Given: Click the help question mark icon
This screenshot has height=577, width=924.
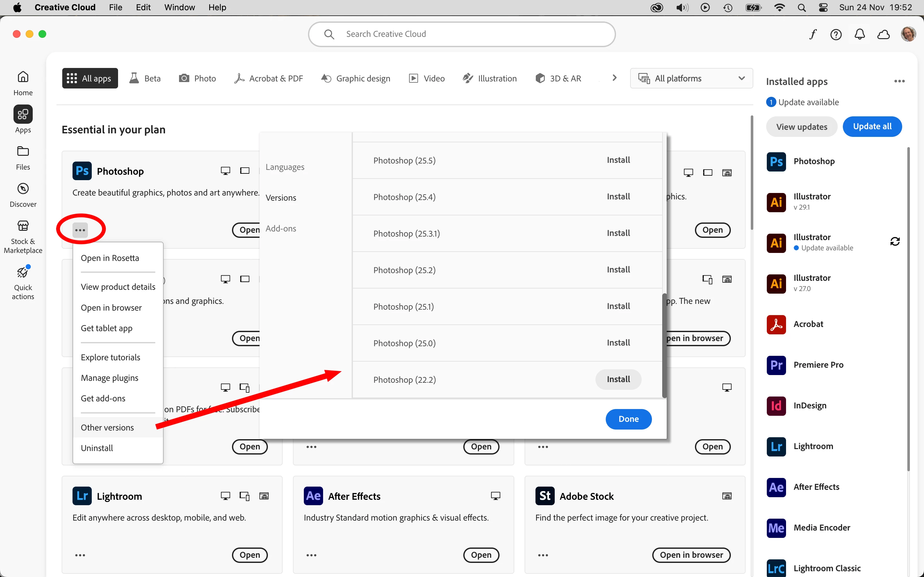Looking at the screenshot, I should [x=836, y=34].
